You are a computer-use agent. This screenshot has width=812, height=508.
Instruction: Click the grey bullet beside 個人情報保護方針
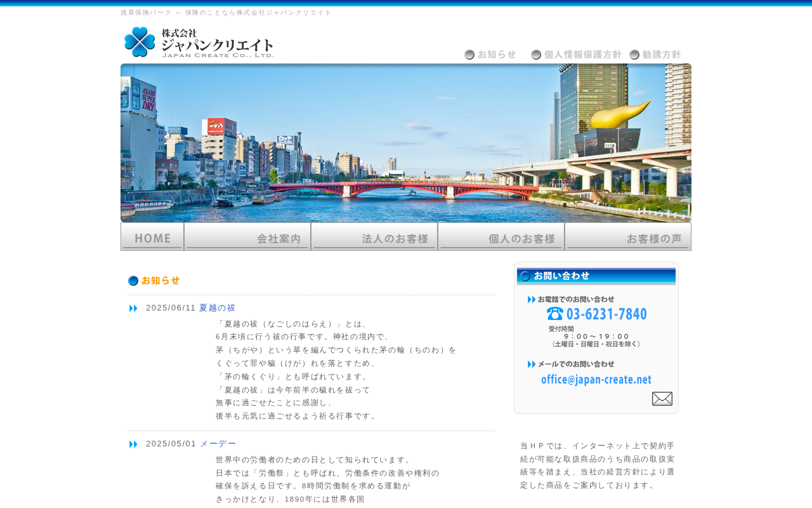pos(536,55)
